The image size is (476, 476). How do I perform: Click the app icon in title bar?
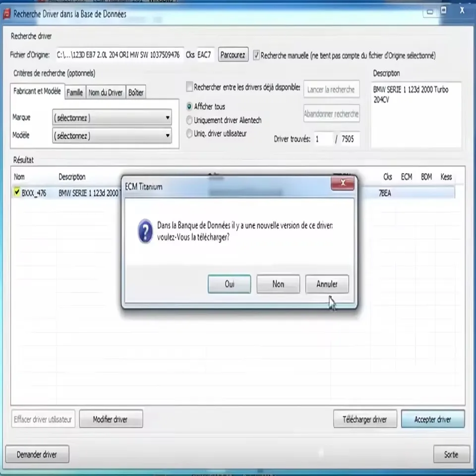tap(6, 14)
